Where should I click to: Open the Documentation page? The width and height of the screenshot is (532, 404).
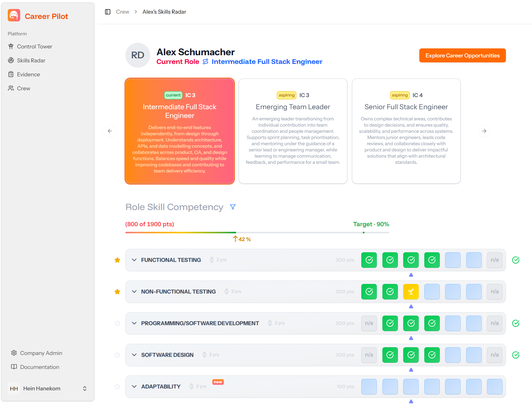click(x=39, y=367)
